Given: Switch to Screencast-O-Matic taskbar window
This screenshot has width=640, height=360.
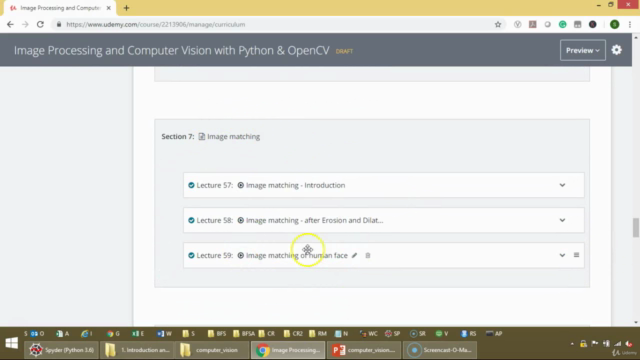Looking at the screenshot, I should (440, 350).
